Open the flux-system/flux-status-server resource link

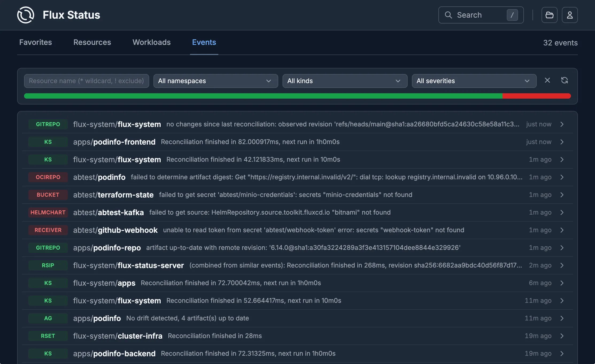[x=129, y=265]
